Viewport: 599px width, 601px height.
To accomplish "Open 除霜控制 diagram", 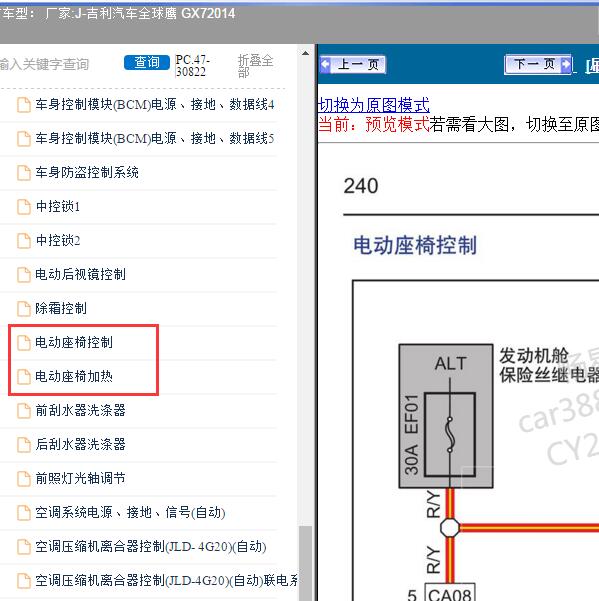I will [61, 308].
